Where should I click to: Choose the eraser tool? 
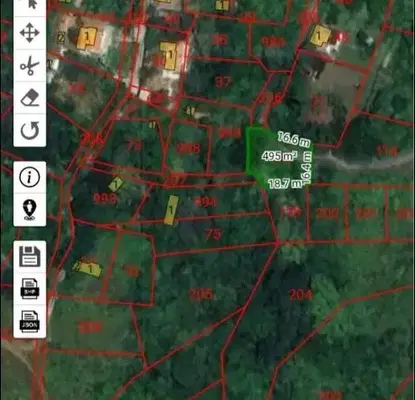click(30, 98)
